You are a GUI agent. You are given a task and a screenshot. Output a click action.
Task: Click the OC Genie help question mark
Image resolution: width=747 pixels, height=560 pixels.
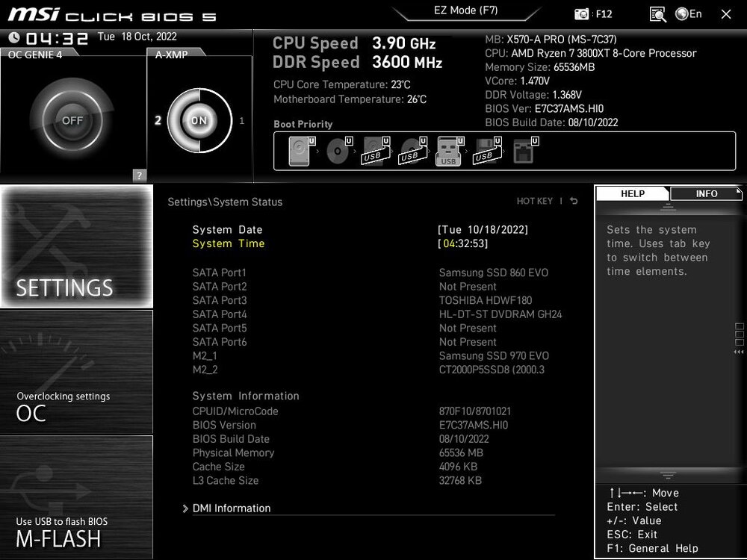[x=139, y=175]
